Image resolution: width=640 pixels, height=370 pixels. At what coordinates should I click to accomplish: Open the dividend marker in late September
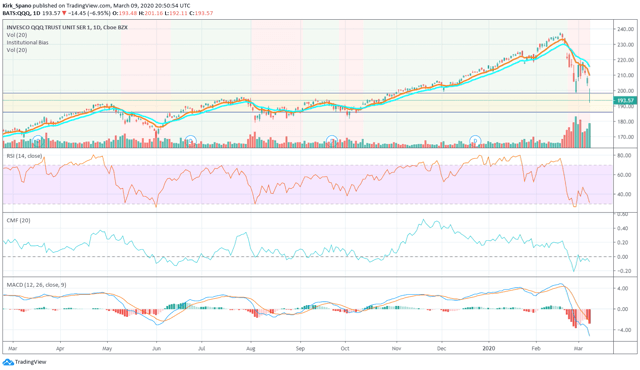point(332,141)
